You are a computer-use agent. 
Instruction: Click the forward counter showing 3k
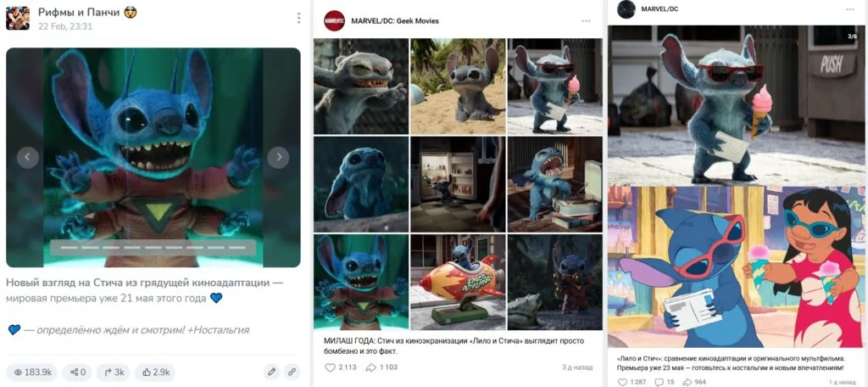coord(114,372)
